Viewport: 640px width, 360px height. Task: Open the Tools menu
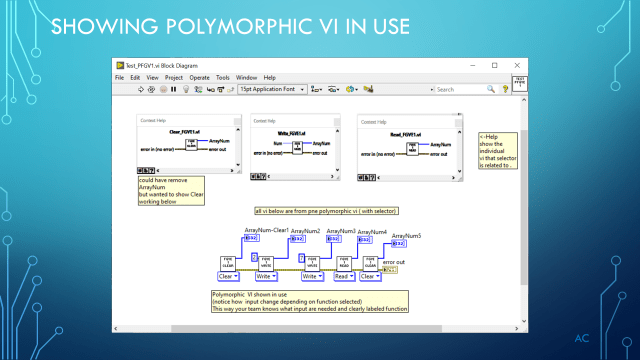(222, 78)
